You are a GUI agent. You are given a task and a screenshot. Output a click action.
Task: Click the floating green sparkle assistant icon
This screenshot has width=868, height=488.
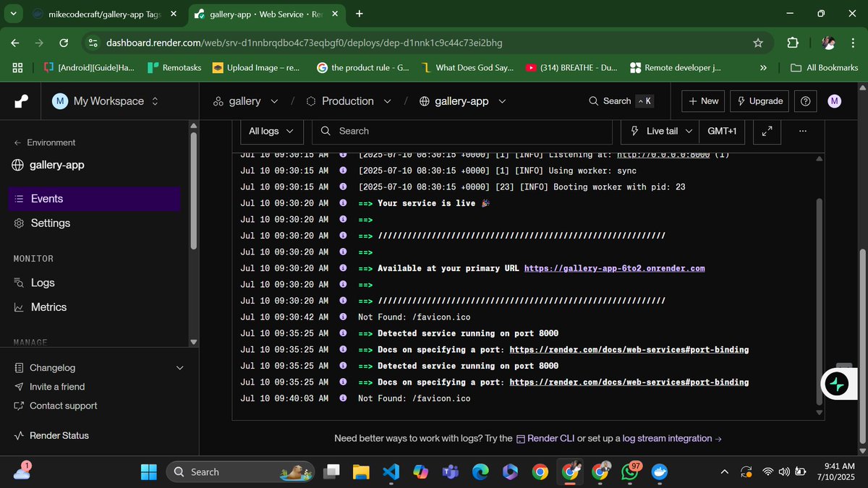(838, 384)
